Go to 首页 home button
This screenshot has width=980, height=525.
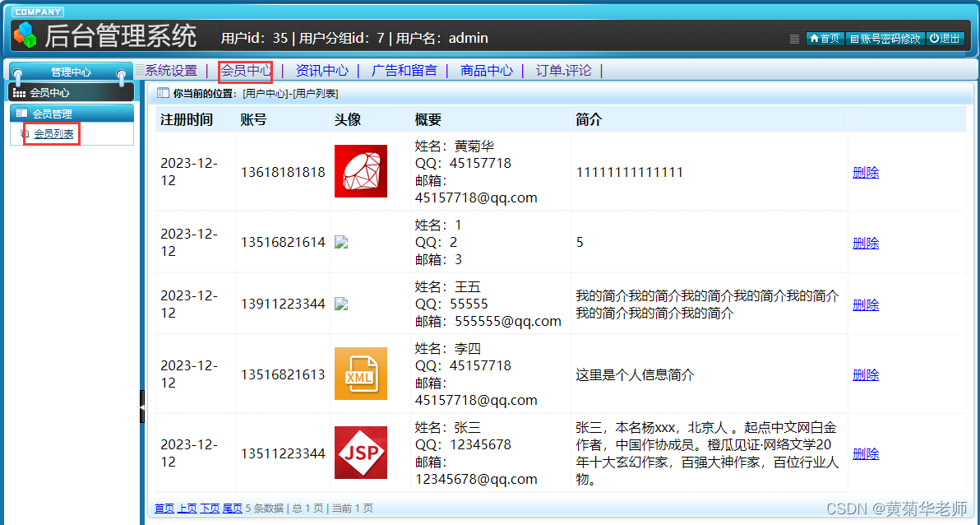click(x=825, y=38)
